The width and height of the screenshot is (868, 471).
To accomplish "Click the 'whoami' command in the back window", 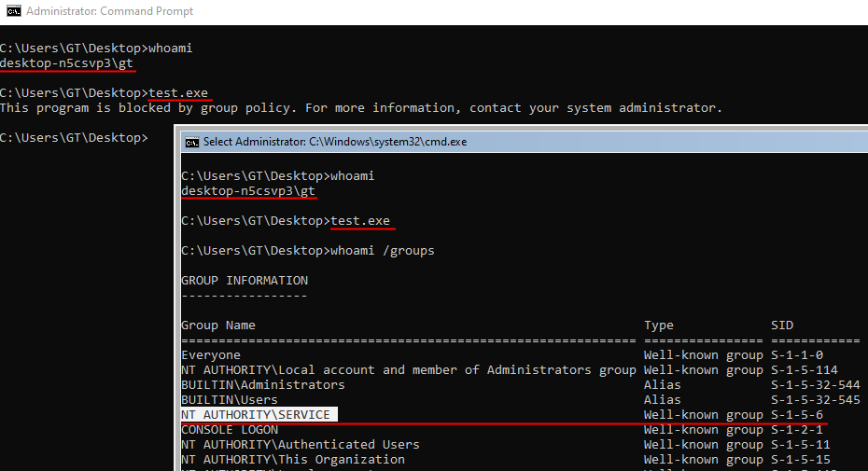I will [x=171, y=48].
